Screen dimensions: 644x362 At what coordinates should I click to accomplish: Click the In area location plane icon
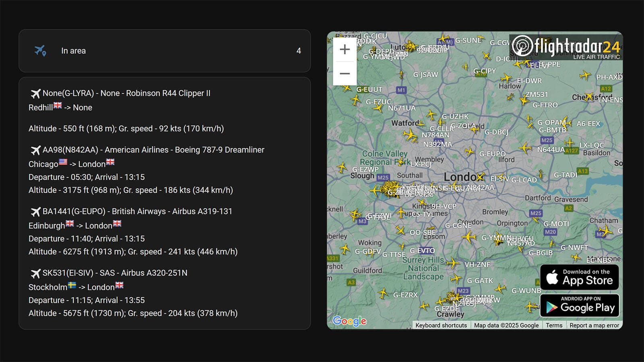pos(40,51)
